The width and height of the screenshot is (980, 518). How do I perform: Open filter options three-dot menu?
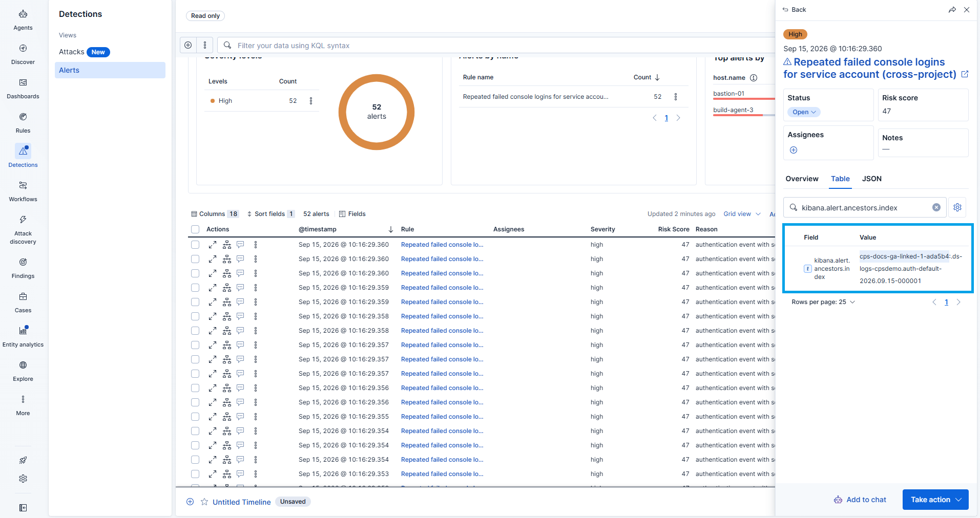coord(205,45)
